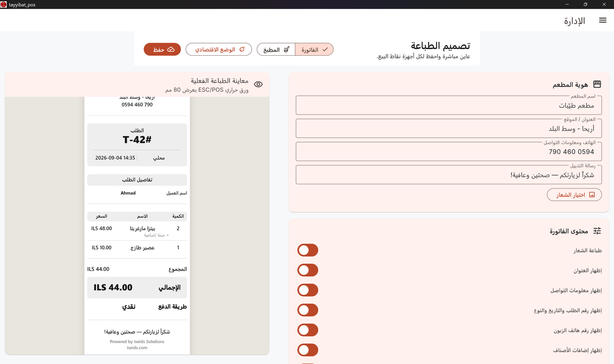The width and height of the screenshot is (614, 364).
Task: Click the storefront icon beside هوية المطعم
Action: pos(597,85)
